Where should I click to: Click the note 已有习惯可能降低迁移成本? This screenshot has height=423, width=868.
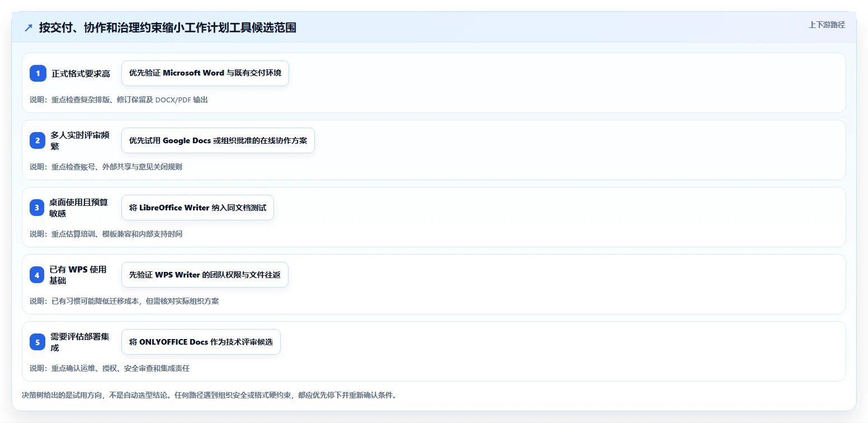(124, 301)
